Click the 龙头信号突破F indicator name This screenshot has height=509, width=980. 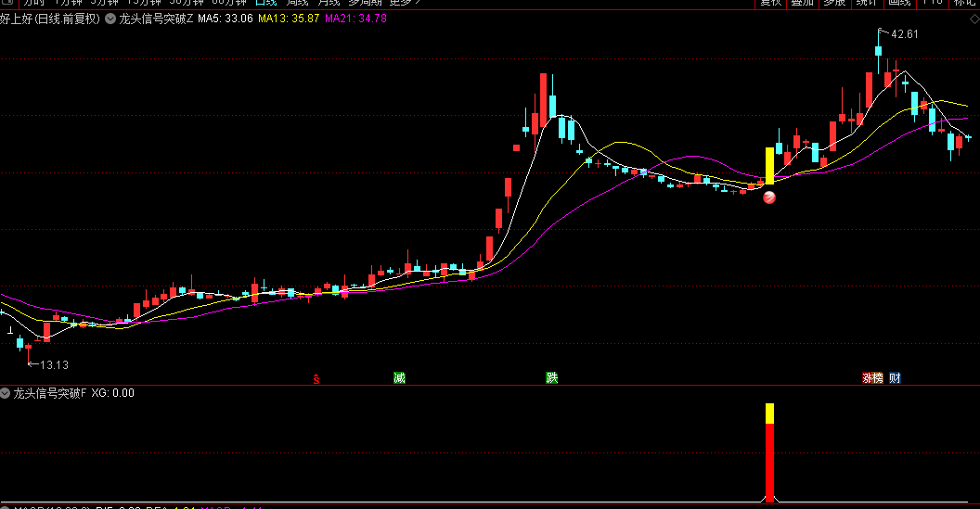point(50,393)
